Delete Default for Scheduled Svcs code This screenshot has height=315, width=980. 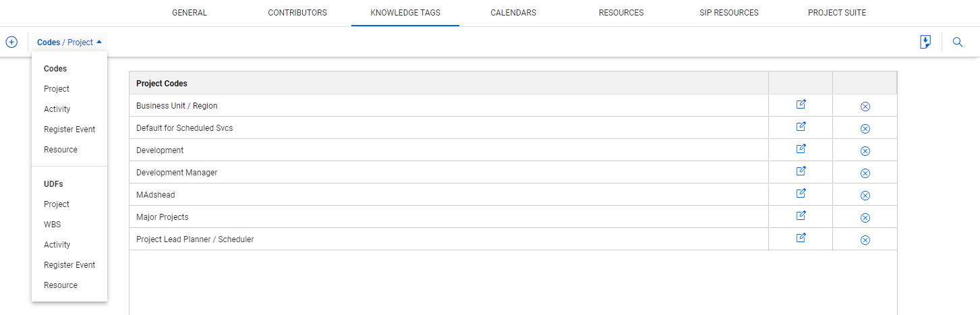coord(865,128)
